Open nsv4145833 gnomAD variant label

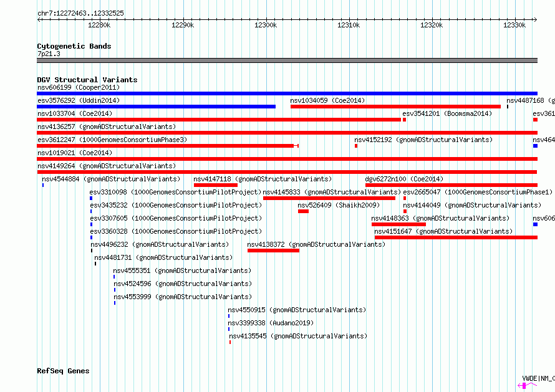pos(332,192)
